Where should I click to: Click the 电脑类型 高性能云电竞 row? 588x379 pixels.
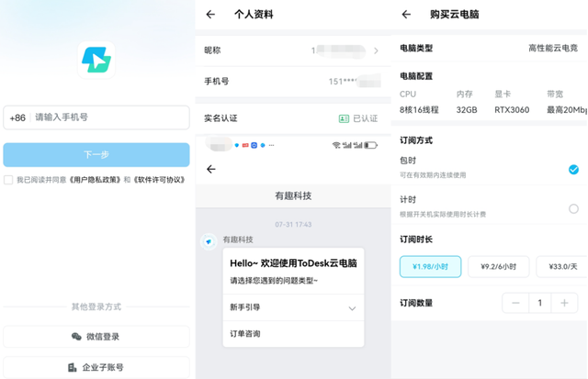(x=489, y=48)
